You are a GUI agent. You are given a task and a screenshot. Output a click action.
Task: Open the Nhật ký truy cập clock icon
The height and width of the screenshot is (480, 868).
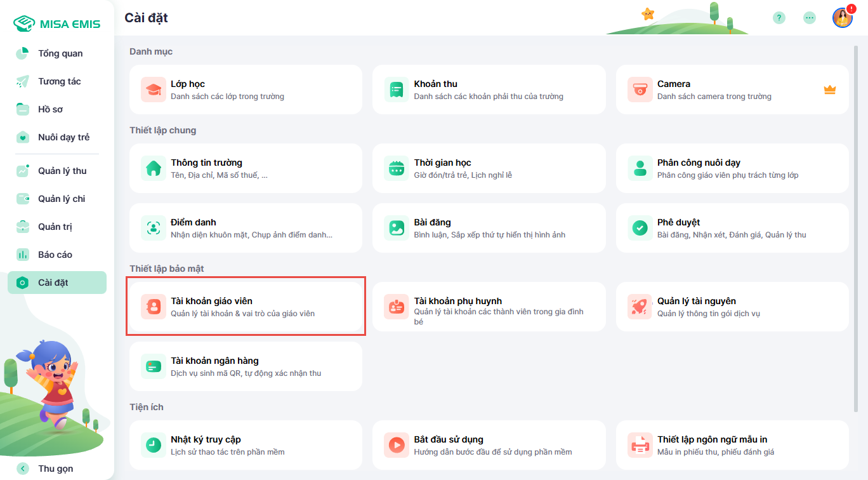click(153, 445)
